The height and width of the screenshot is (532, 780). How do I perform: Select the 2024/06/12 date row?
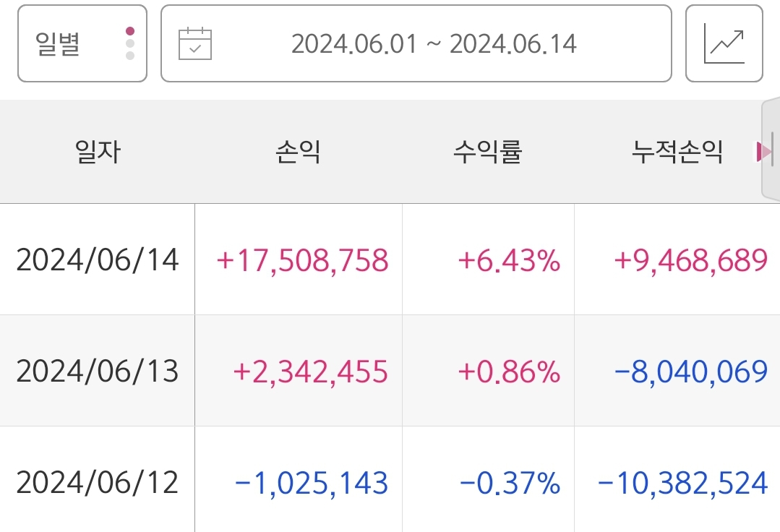pyautogui.click(x=98, y=482)
